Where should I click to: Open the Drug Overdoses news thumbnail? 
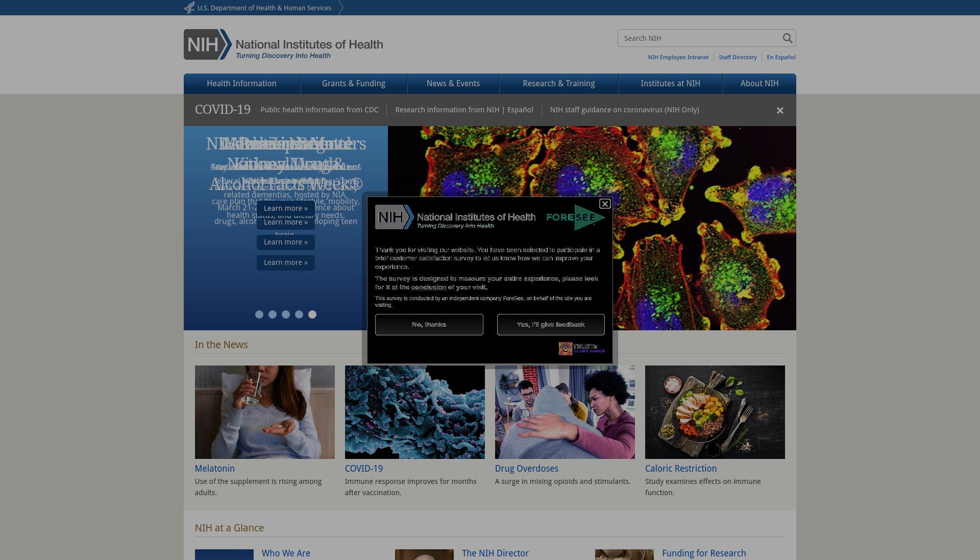[565, 412]
